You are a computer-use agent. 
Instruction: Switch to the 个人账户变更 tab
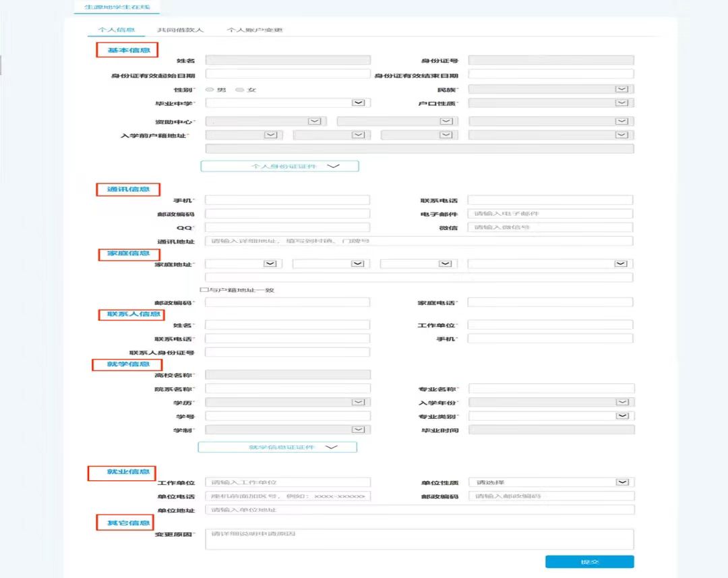(254, 30)
